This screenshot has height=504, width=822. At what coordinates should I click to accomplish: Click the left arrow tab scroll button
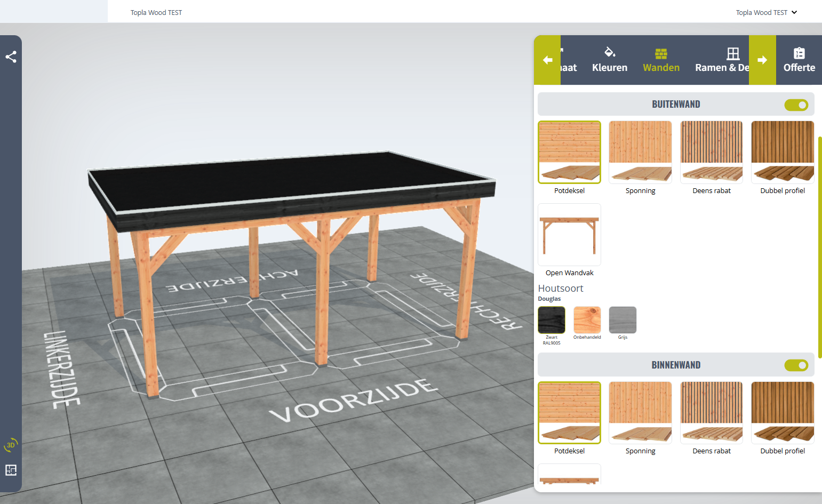(x=547, y=60)
